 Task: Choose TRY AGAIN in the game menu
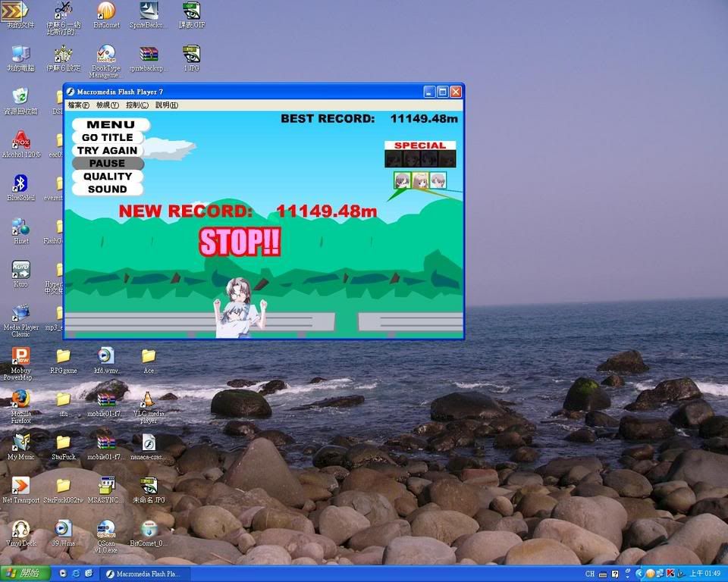[108, 150]
